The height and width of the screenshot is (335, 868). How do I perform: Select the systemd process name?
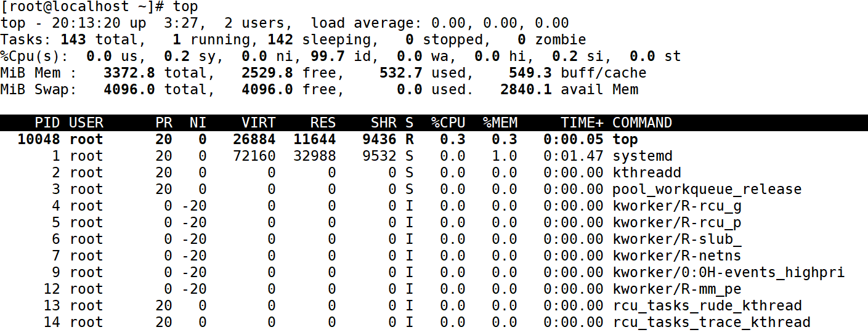[x=643, y=156]
